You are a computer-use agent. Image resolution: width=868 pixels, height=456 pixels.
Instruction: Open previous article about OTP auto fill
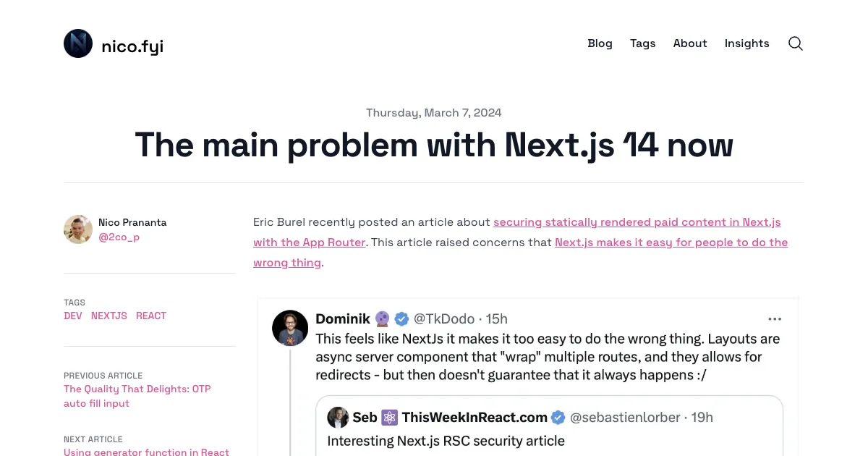137,396
